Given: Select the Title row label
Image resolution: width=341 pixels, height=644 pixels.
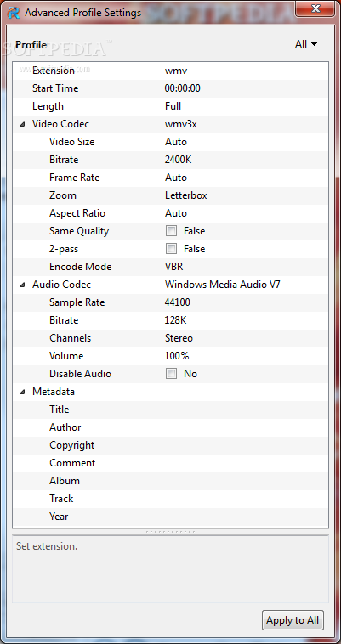Looking at the screenshot, I should click(x=60, y=410).
